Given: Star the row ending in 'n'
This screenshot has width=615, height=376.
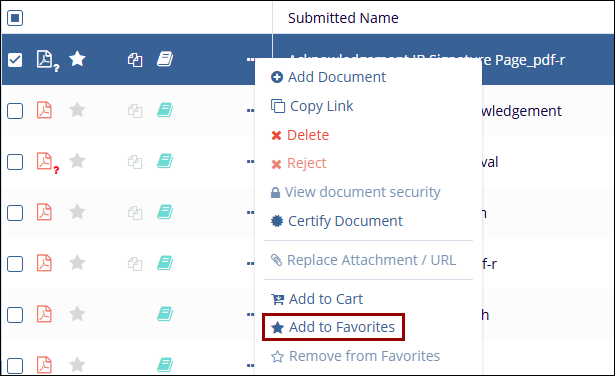Looking at the screenshot, I should [x=77, y=212].
